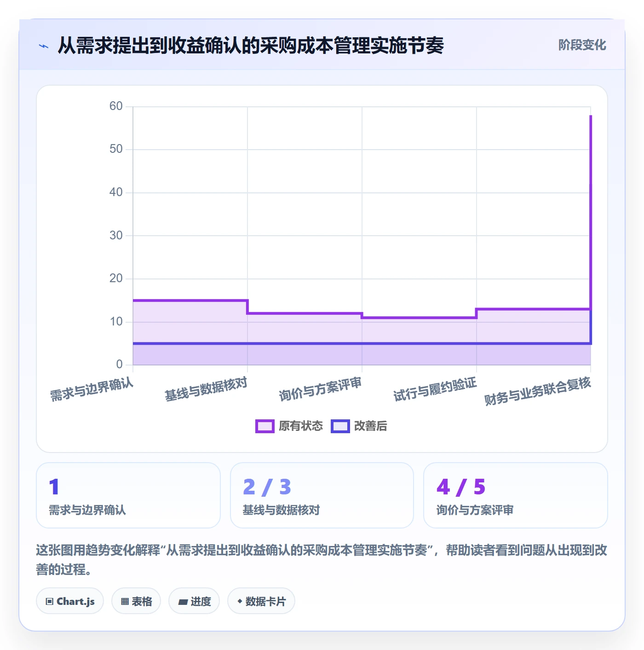Open the card numbered 2 / 3
The width and height of the screenshot is (644, 650).
pos(322,495)
